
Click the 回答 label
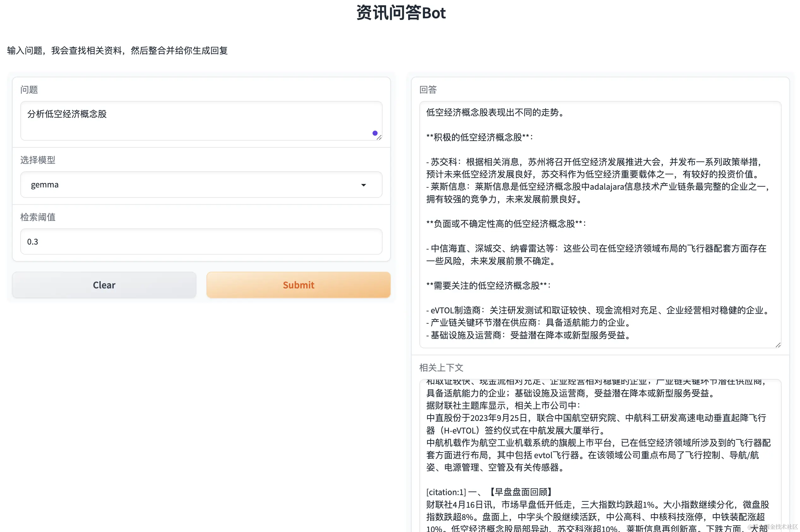[x=428, y=90]
